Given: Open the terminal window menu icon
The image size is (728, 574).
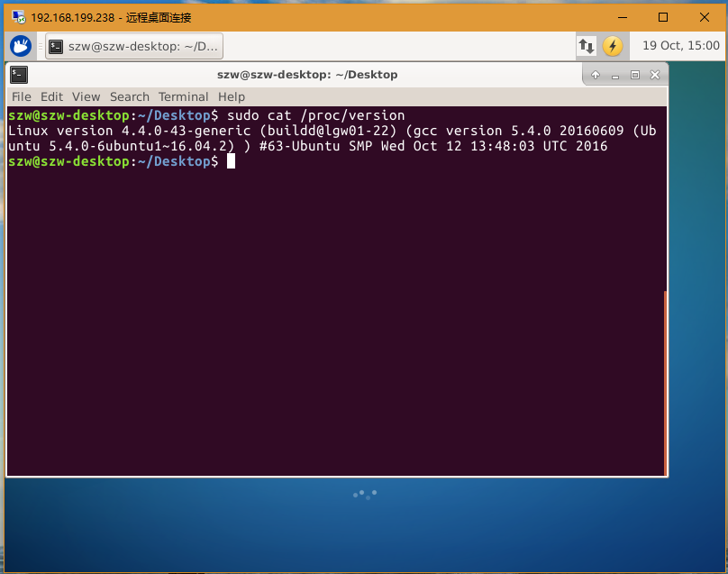Looking at the screenshot, I should 19,75.
